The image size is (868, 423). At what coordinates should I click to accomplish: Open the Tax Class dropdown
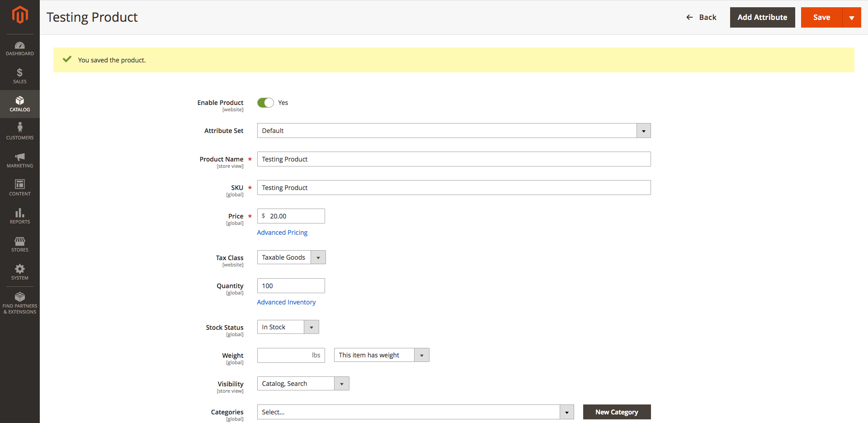pos(291,257)
